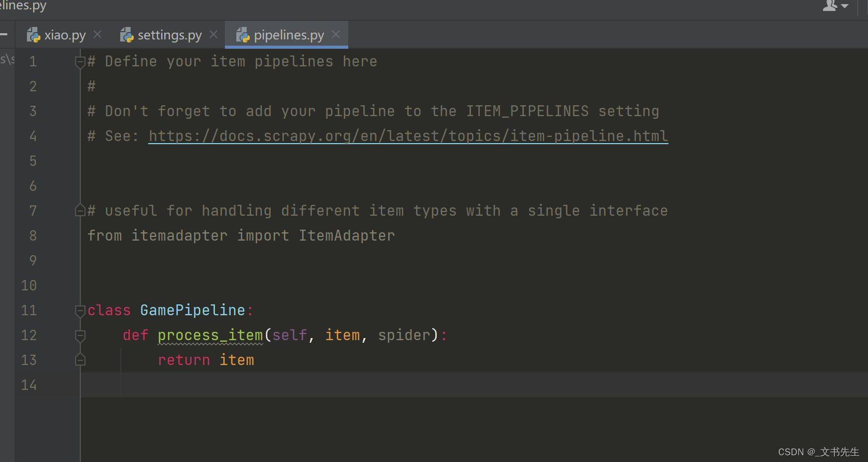Click 'return' keyword on line 13
The image size is (868, 462).
pyautogui.click(x=184, y=360)
